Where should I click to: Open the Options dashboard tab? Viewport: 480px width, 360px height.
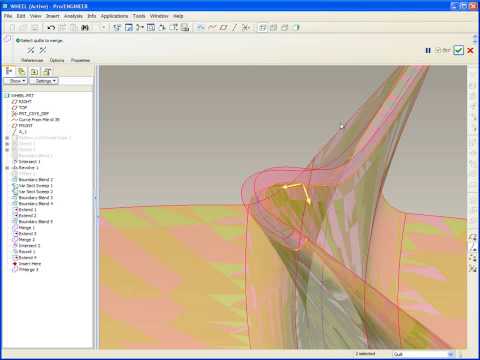point(57,60)
